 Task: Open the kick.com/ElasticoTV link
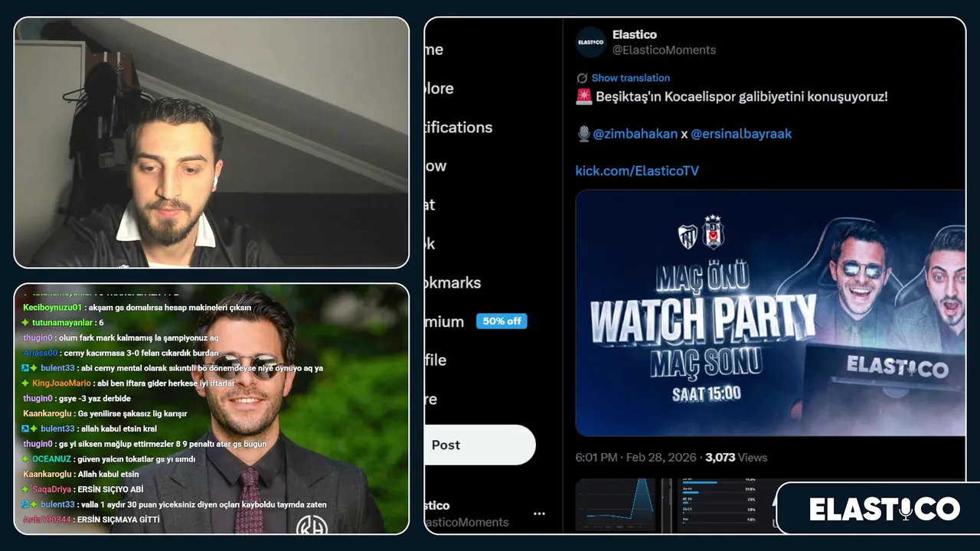click(637, 171)
